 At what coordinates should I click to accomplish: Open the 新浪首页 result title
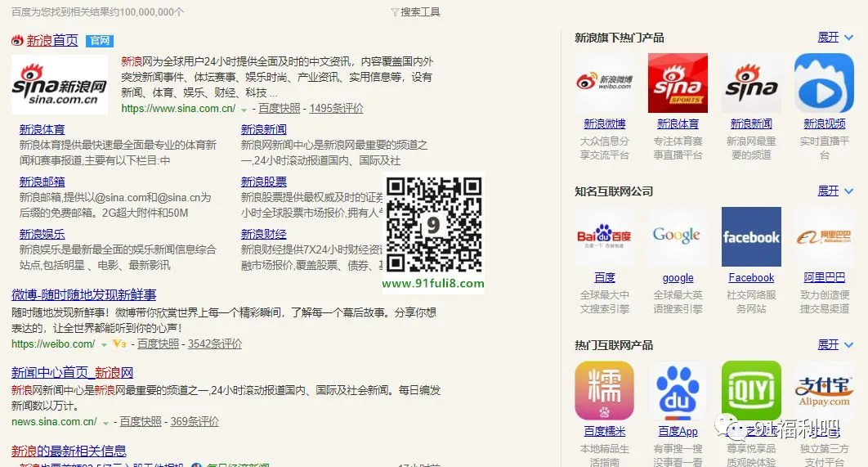[x=52, y=40]
